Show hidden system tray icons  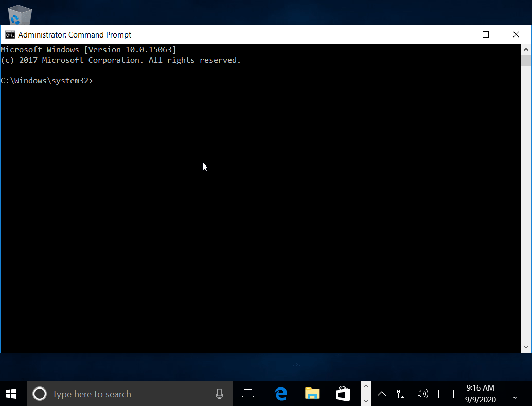pos(382,394)
